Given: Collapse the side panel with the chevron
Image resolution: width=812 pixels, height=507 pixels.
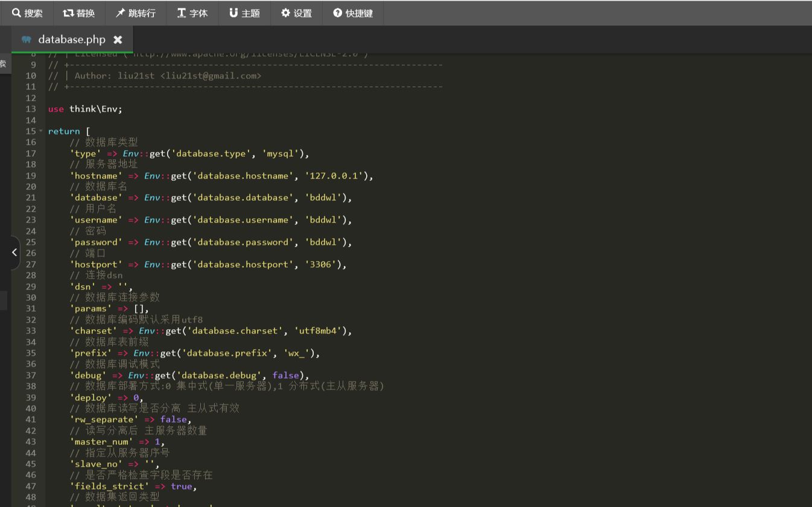Looking at the screenshot, I should tap(14, 253).
